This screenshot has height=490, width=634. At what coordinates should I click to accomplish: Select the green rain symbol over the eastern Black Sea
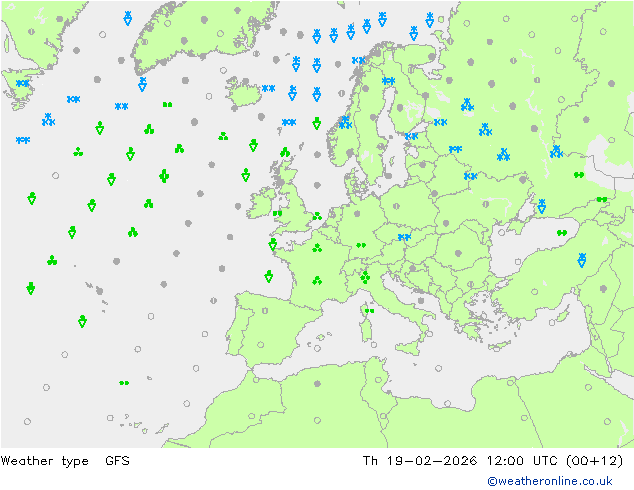coord(562,233)
